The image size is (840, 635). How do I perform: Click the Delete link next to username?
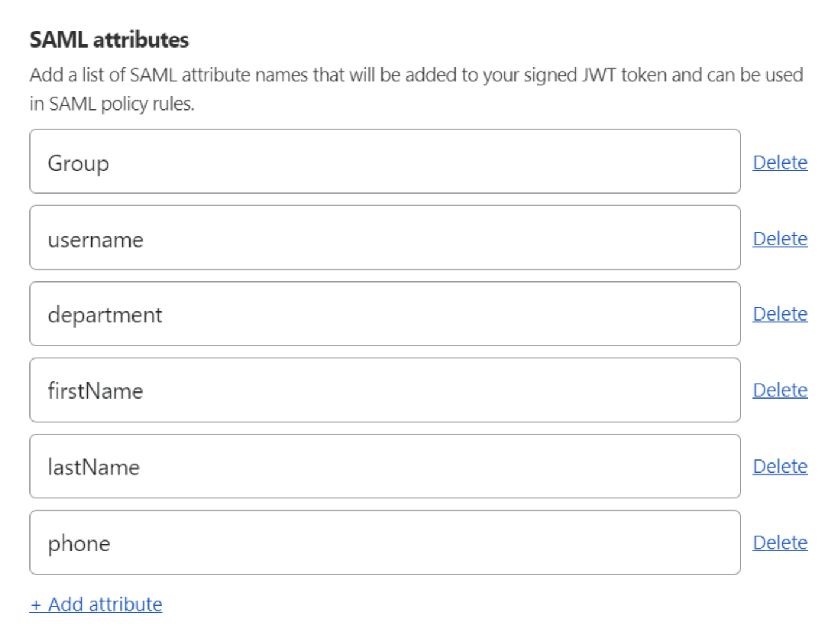coord(780,238)
